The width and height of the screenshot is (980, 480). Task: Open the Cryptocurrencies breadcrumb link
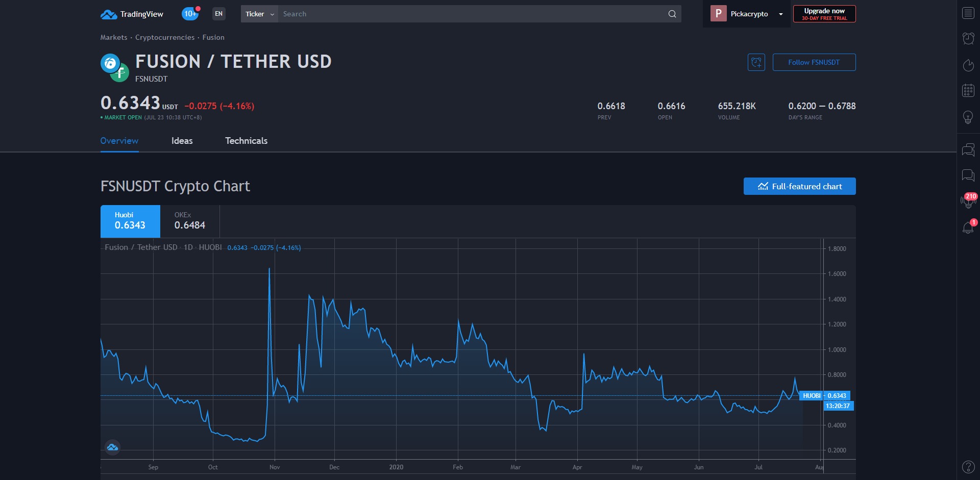tap(165, 37)
